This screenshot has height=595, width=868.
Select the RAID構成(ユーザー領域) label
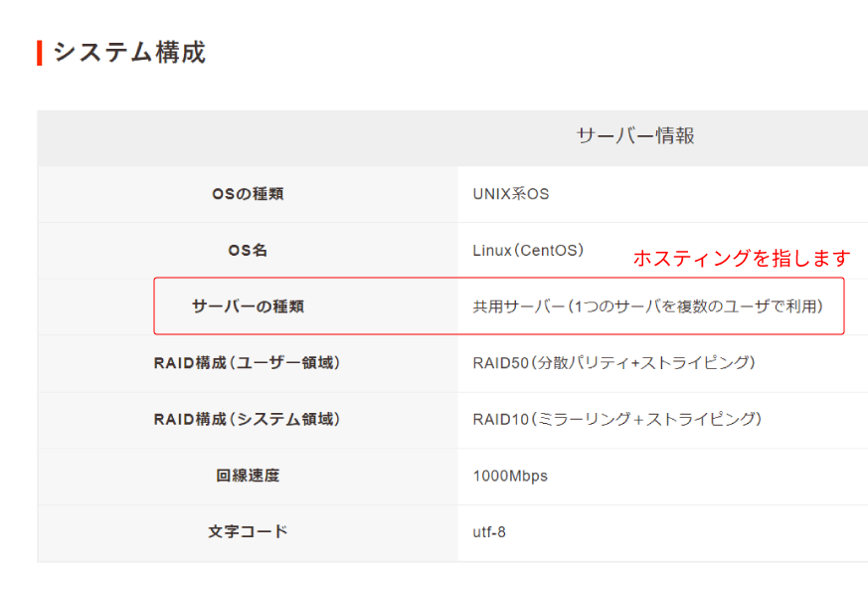[x=248, y=363]
